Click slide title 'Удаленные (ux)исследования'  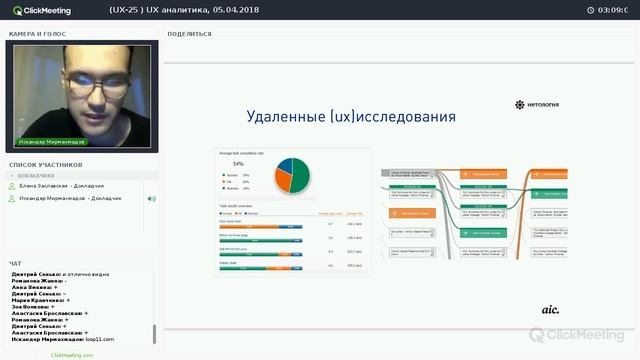[x=351, y=117]
